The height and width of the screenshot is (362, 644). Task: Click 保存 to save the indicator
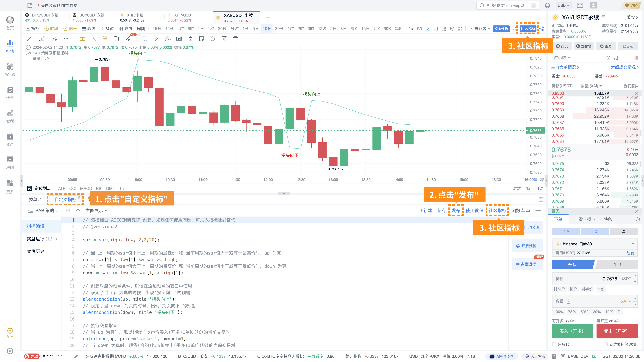click(441, 211)
